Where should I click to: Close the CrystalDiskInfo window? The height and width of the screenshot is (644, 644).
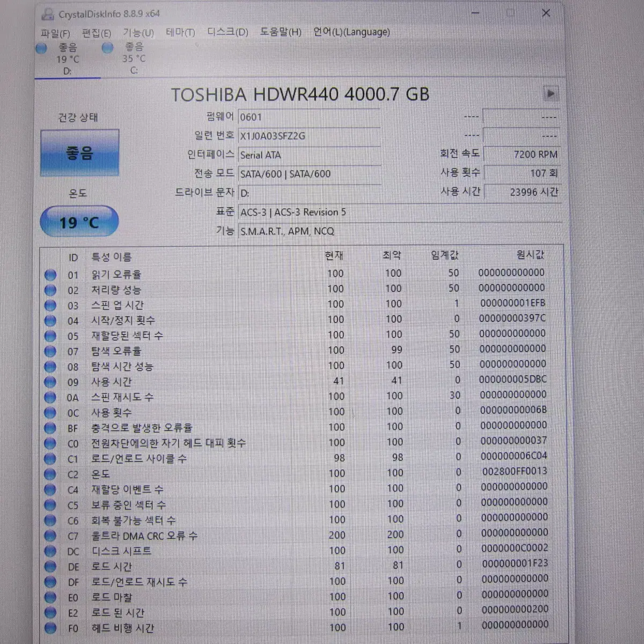[546, 13]
